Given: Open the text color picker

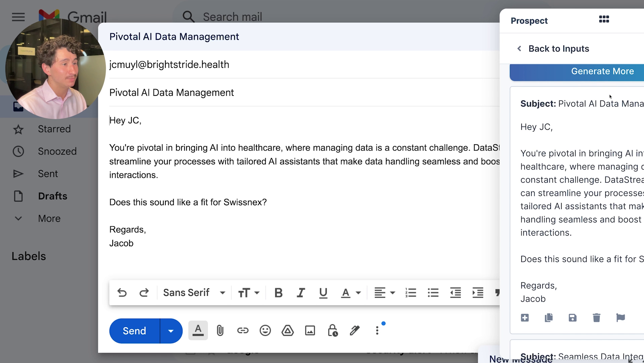Looking at the screenshot, I should pos(351,293).
